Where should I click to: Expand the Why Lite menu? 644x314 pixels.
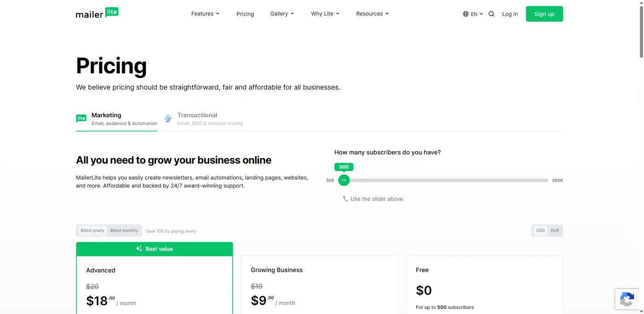pyautogui.click(x=325, y=14)
